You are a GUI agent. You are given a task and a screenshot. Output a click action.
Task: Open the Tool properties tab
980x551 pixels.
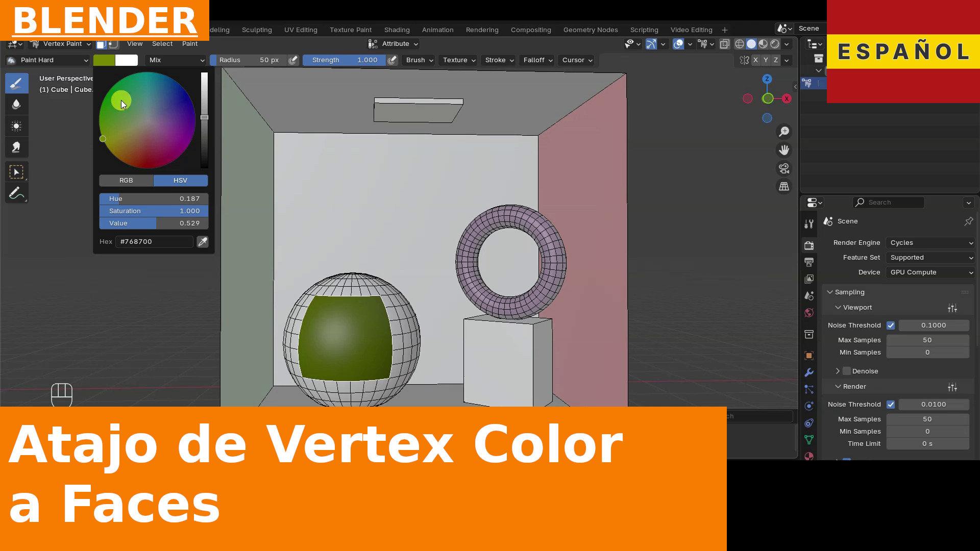point(809,223)
